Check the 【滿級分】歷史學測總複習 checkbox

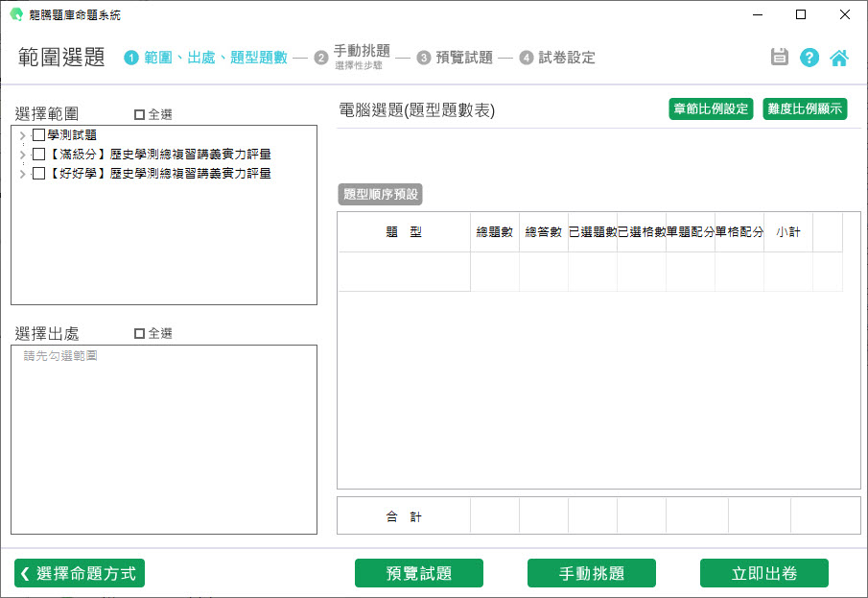[x=38, y=155]
